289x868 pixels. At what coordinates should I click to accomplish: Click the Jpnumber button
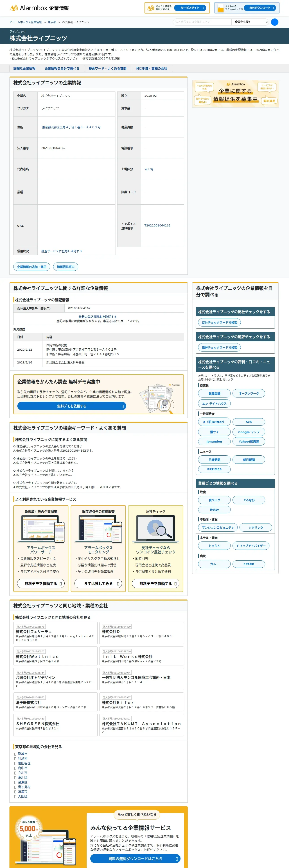click(214, 441)
